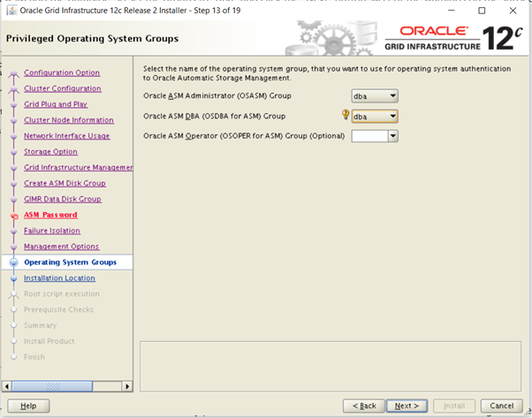The height and width of the screenshot is (418, 532).
Task: Navigate to ASM Password step
Action: coord(50,215)
